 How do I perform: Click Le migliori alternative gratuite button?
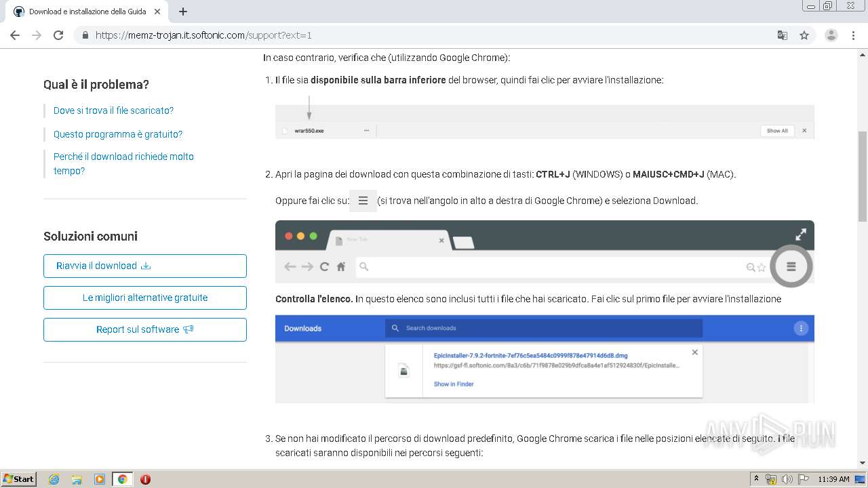coord(145,298)
